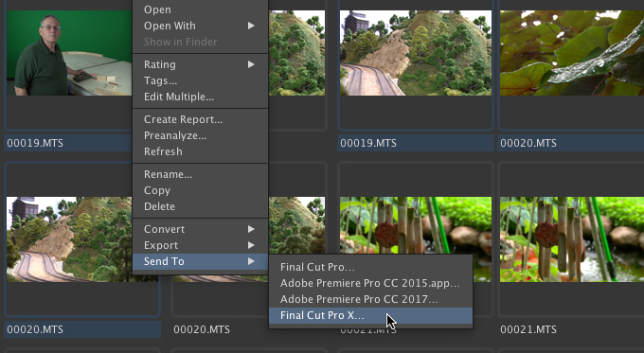Select wind chime thumbnail above 00021.MTS at right

pos(572,239)
